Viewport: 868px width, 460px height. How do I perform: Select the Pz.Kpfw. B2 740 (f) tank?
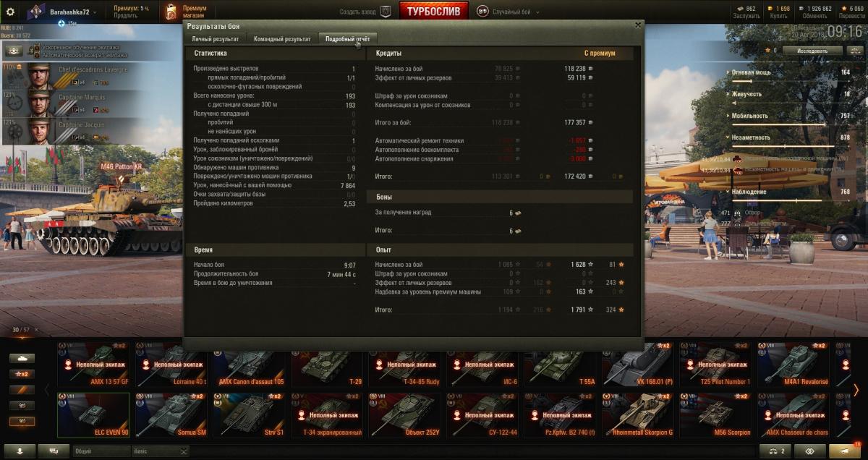pyautogui.click(x=561, y=415)
